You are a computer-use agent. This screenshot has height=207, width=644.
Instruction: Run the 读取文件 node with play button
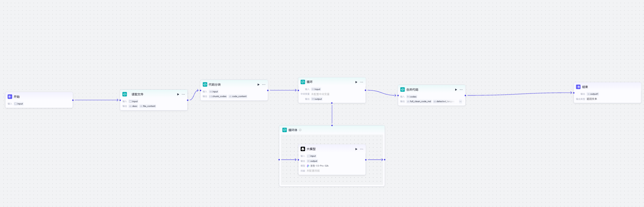click(178, 94)
